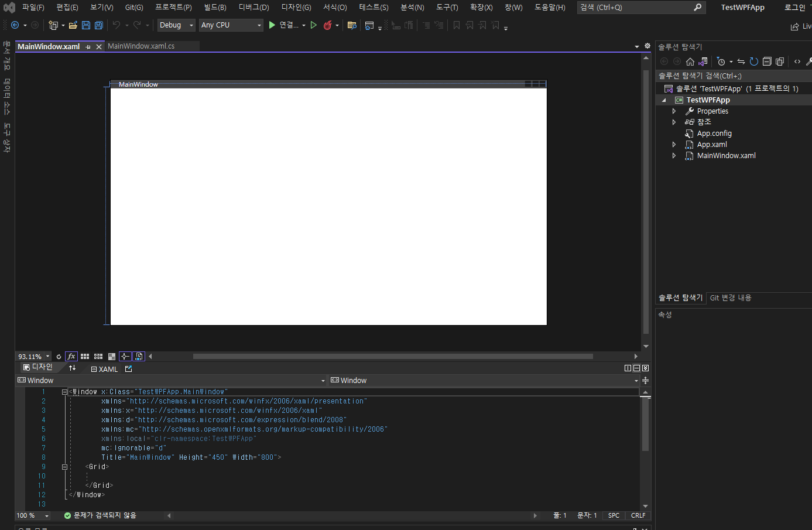Open the 도움말(H) menu
Image resolution: width=812 pixels, height=530 pixels.
tap(550, 7)
